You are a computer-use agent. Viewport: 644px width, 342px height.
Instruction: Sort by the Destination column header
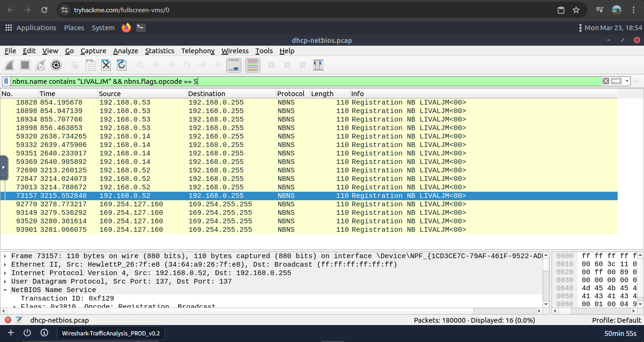click(231, 94)
